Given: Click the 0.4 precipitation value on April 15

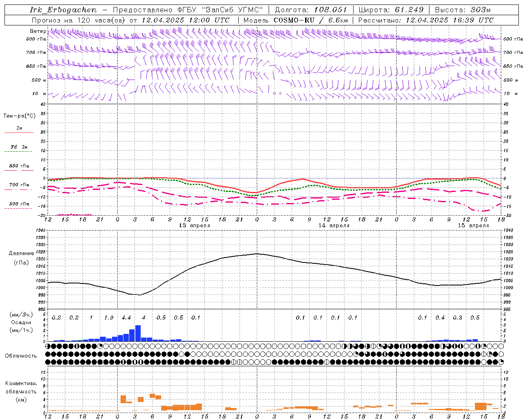Looking at the screenshot, I should pos(440,318).
